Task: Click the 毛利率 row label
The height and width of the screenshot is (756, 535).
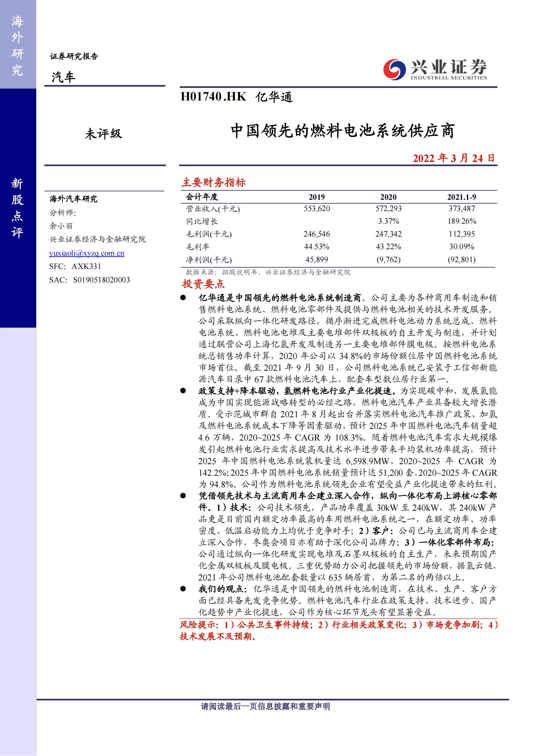Action: click(x=198, y=247)
